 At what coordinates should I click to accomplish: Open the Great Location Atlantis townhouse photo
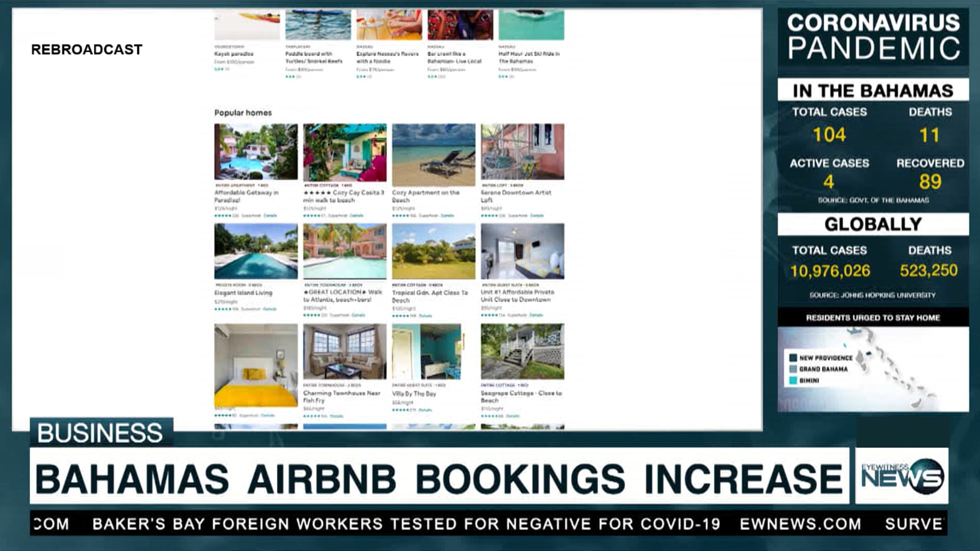pos(345,251)
